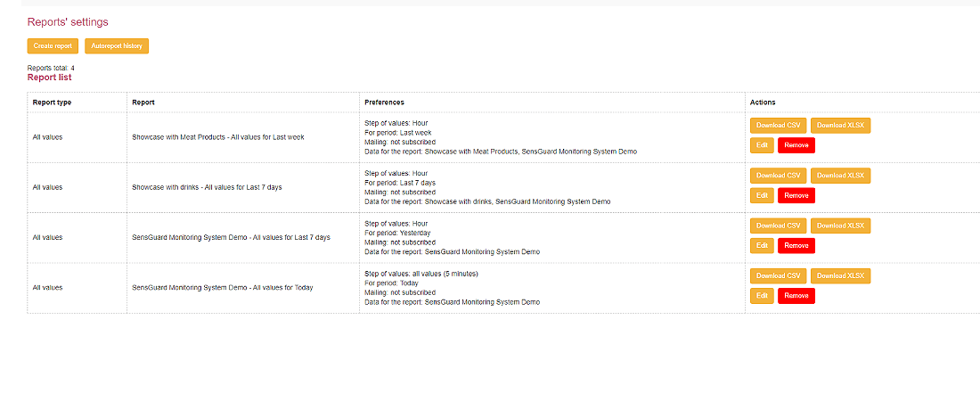The width and height of the screenshot is (980, 402).
Task: Download CSV for Meat Products report
Action: click(x=778, y=126)
